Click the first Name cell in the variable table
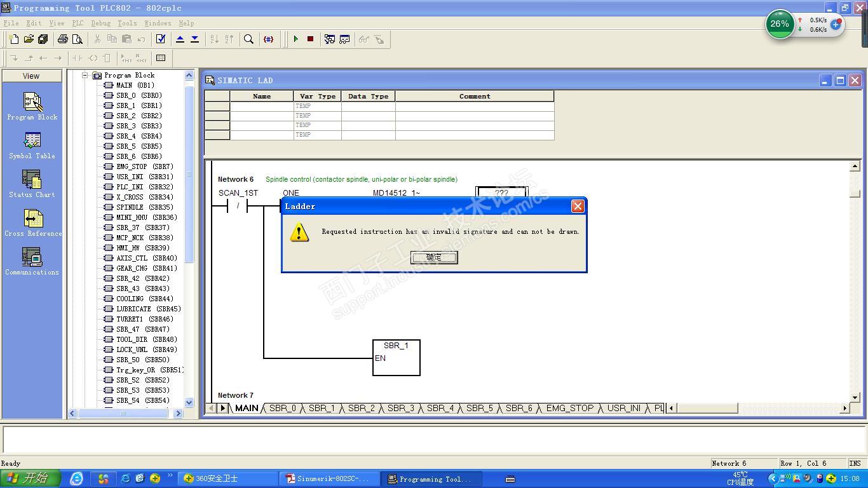 point(262,106)
